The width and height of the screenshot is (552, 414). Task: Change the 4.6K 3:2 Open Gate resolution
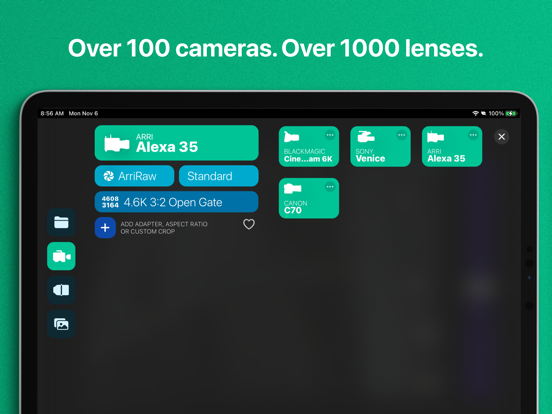[176, 202]
